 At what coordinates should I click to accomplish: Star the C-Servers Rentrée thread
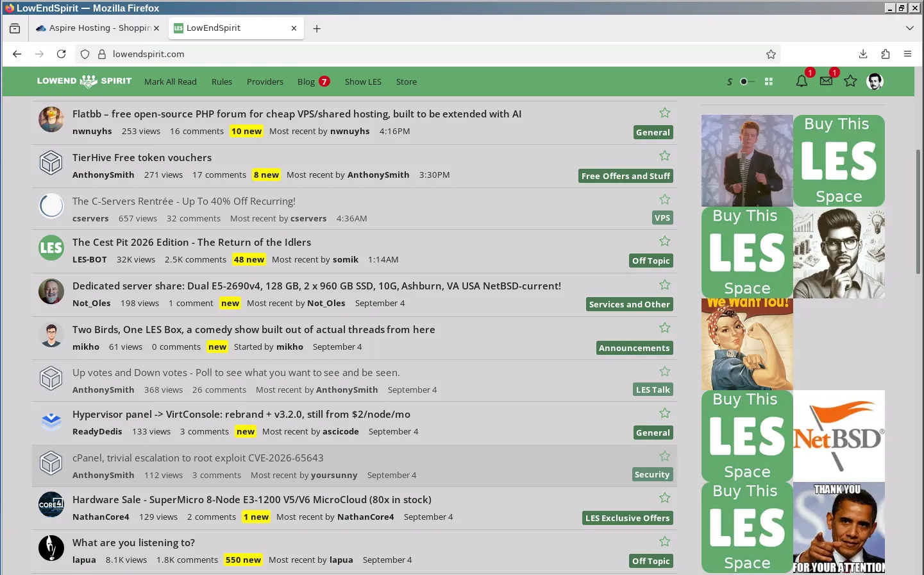pos(665,200)
